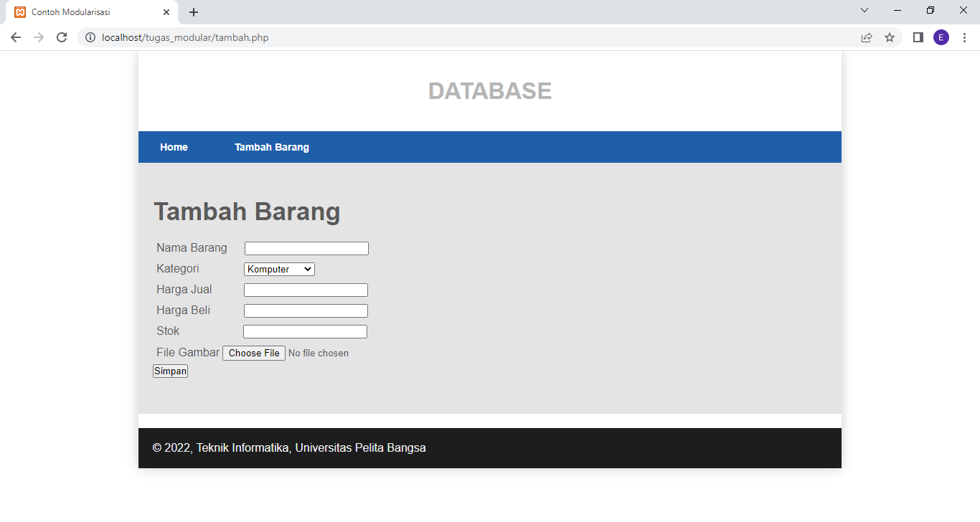Open a new browser tab
The width and height of the screenshot is (980, 522).
click(193, 11)
